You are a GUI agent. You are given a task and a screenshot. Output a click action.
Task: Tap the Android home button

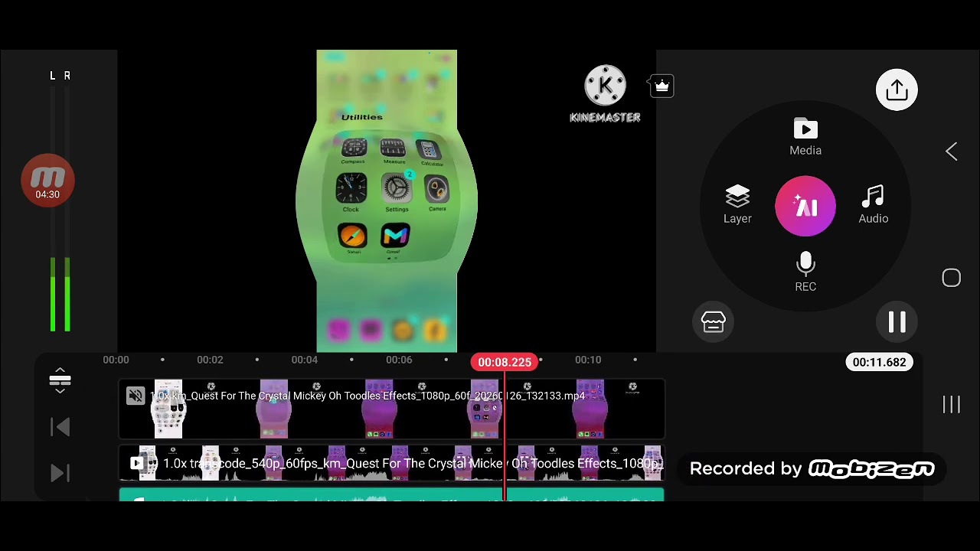(x=951, y=278)
